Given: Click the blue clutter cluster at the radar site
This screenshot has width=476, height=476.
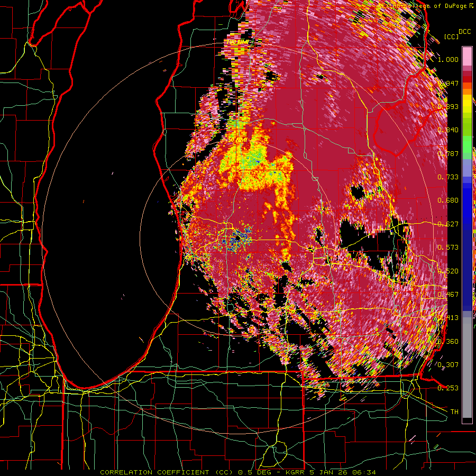Looking at the screenshot, I should click(237, 239).
